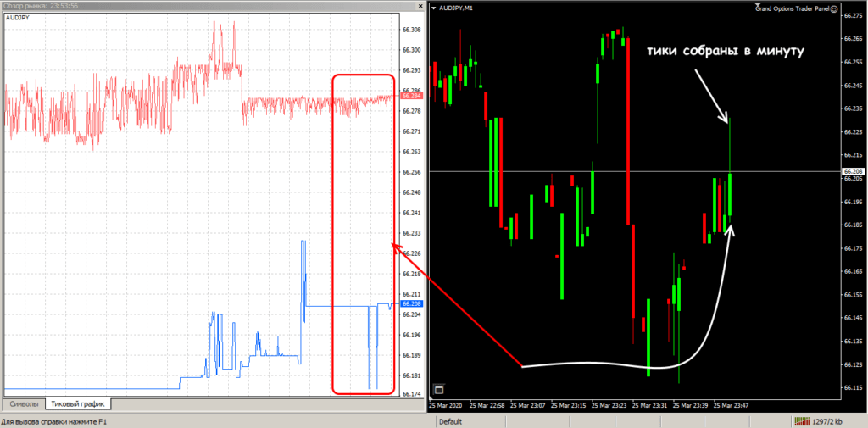Click the 25 Mar 23:47 time axis label
This screenshot has width=868, height=428.
731,405
